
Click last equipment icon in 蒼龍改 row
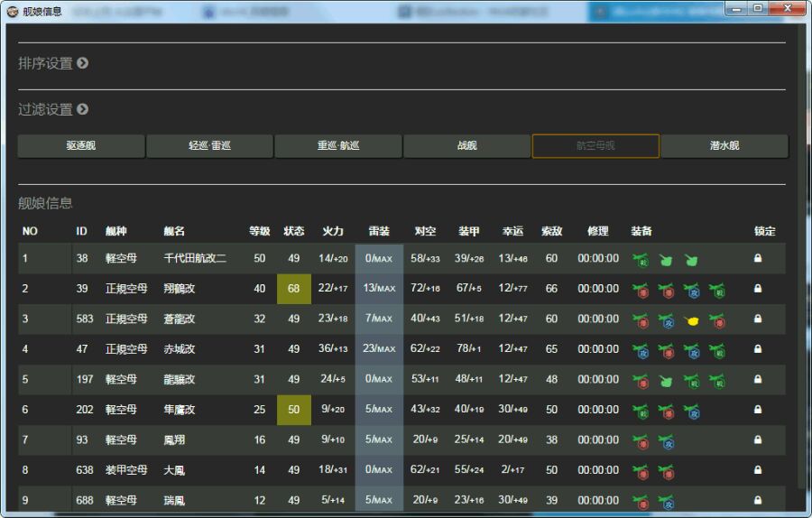click(x=717, y=320)
